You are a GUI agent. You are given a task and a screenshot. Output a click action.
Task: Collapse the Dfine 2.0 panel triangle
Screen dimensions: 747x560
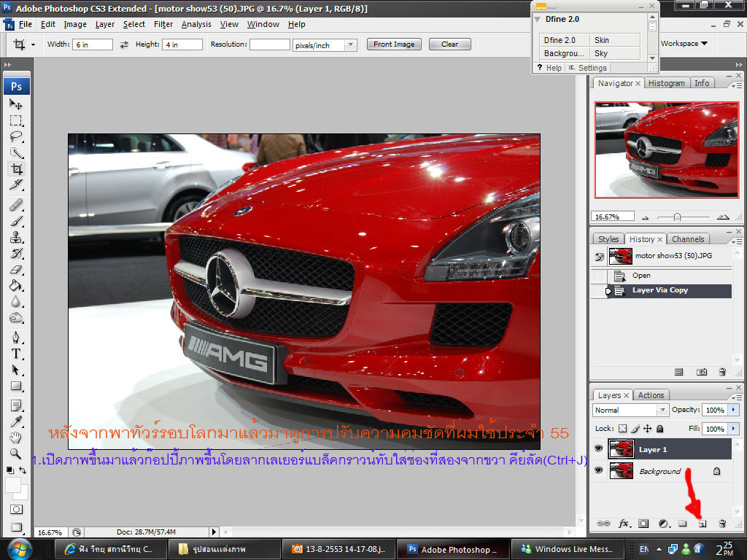click(538, 19)
